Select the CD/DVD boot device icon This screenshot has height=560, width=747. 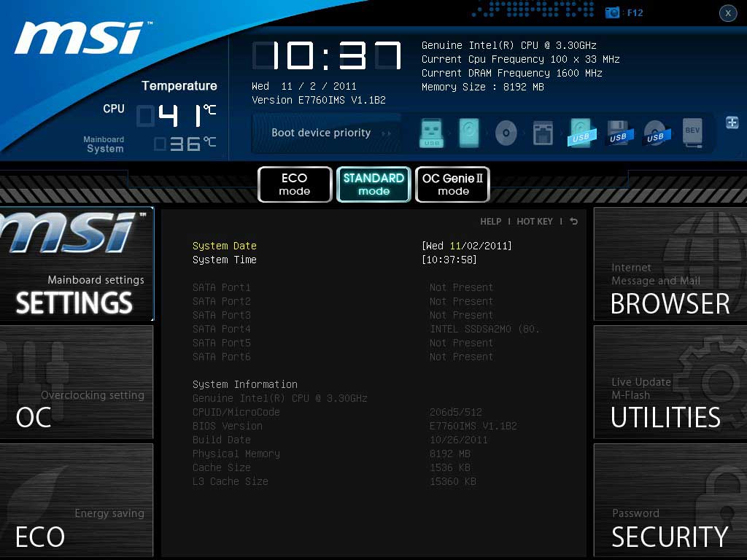coord(506,133)
